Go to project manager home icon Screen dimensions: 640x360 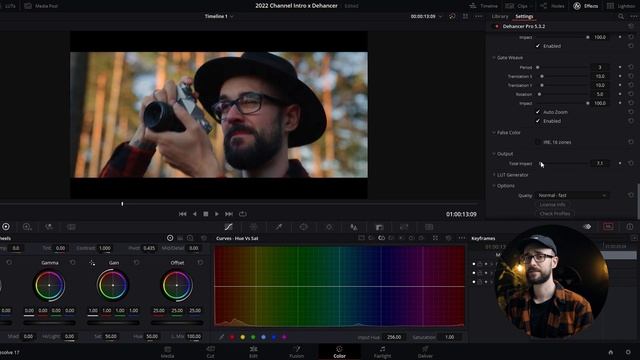(x=611, y=352)
